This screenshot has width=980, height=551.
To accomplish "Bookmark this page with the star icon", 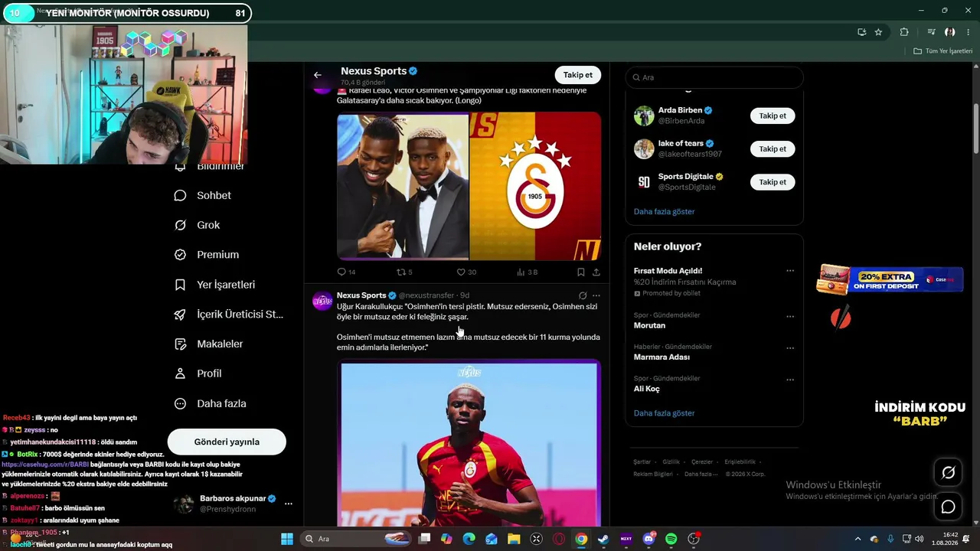I will [878, 32].
